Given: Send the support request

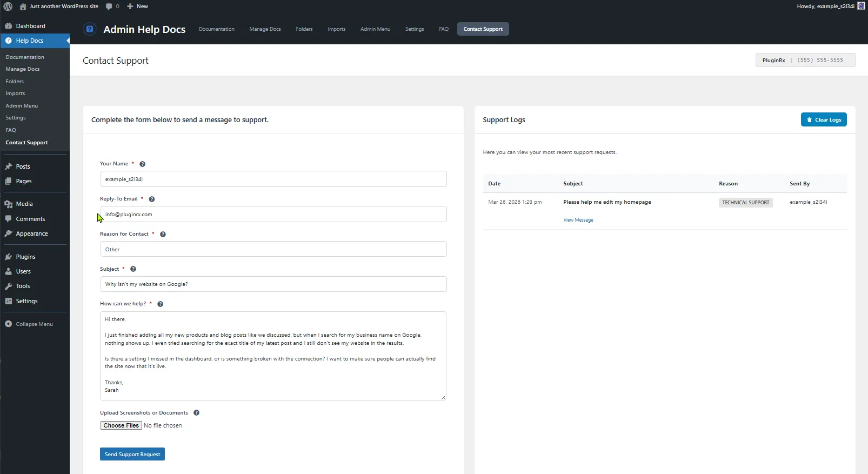Looking at the screenshot, I should pos(132,455).
